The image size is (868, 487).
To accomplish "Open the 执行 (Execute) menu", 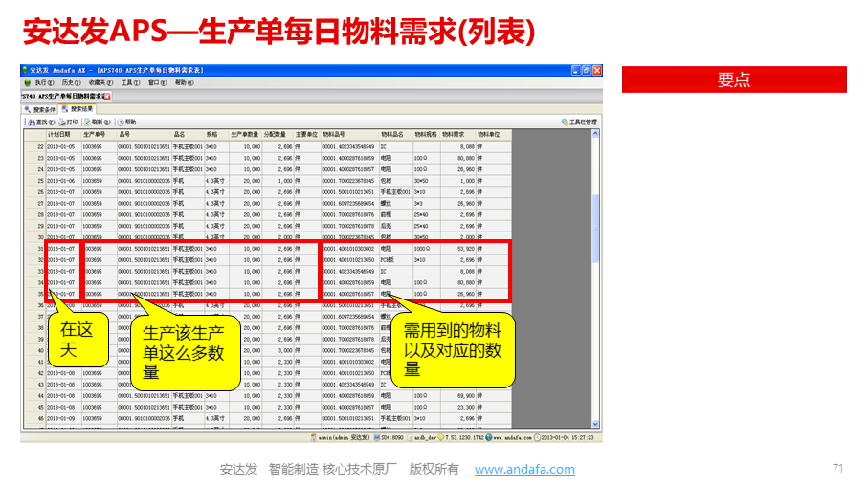I will 44,83.
